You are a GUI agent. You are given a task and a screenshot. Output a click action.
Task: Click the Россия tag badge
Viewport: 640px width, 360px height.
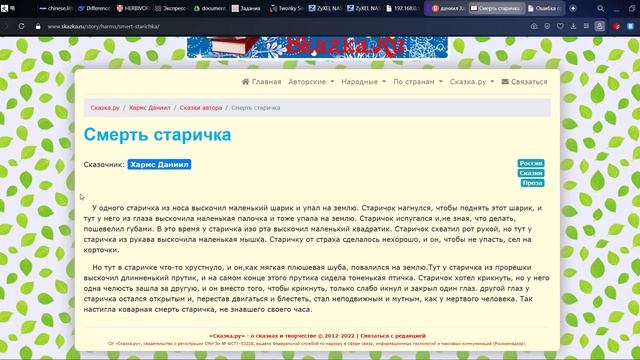coord(531,163)
